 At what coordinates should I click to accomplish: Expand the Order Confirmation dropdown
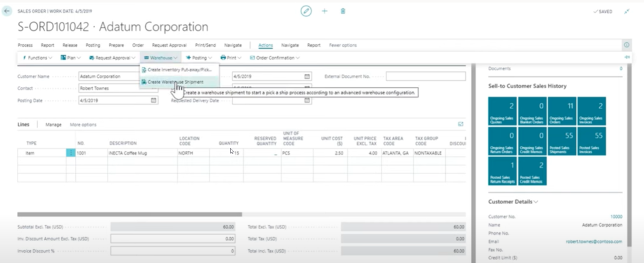pos(274,58)
